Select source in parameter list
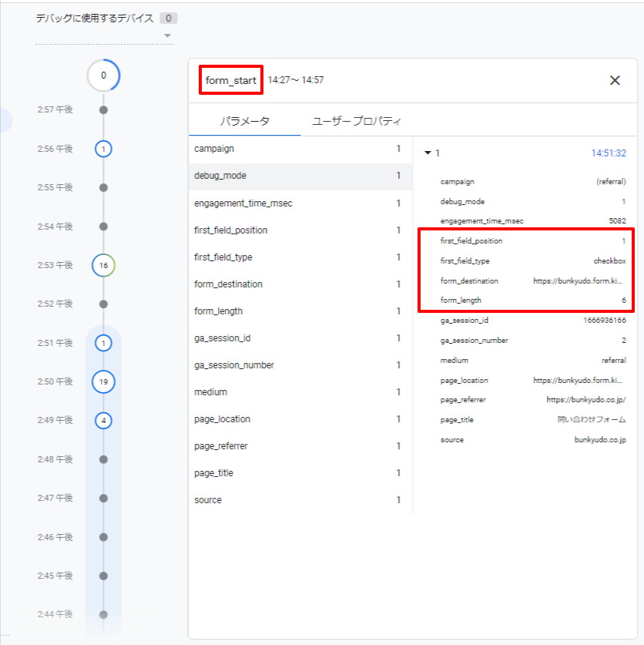 (x=300, y=500)
